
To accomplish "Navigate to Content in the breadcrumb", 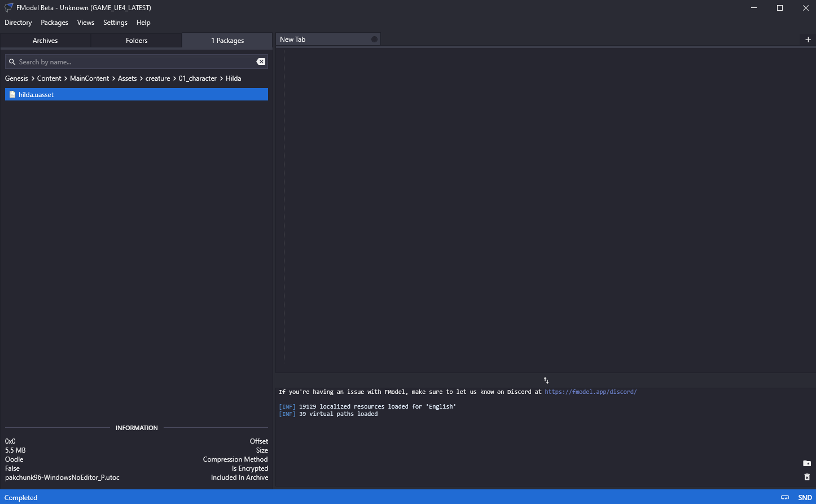I will (49, 78).
